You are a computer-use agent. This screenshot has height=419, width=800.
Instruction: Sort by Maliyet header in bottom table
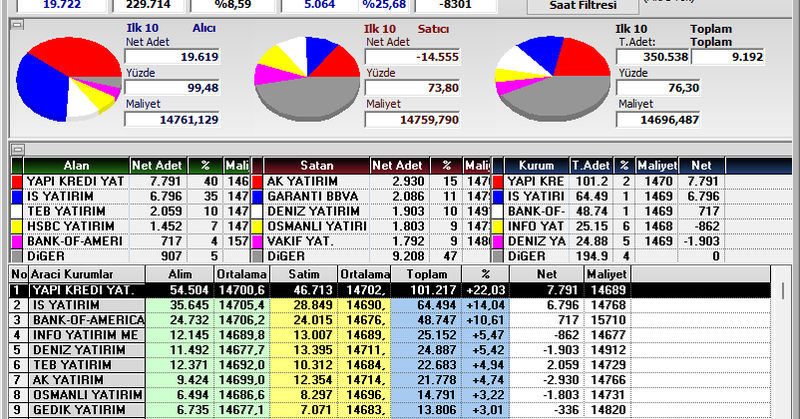607,274
